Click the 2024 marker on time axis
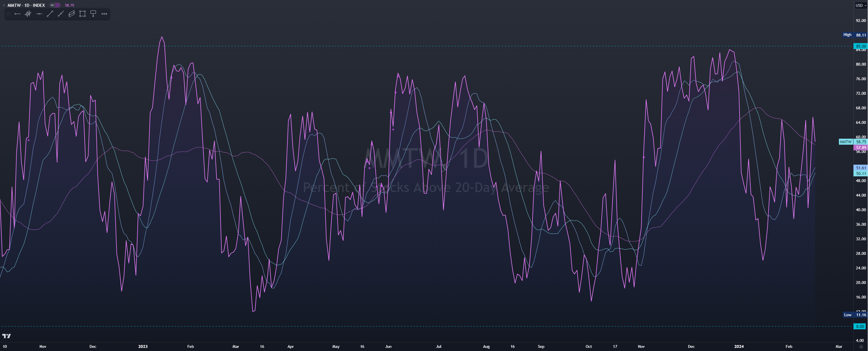Screen dimensions: 868x351 click(x=739, y=346)
